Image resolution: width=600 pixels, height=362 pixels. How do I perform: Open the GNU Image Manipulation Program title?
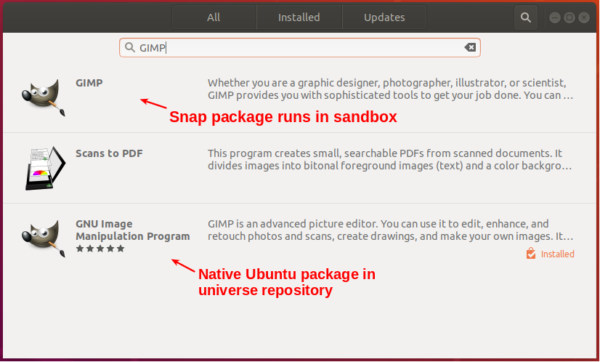tap(132, 230)
